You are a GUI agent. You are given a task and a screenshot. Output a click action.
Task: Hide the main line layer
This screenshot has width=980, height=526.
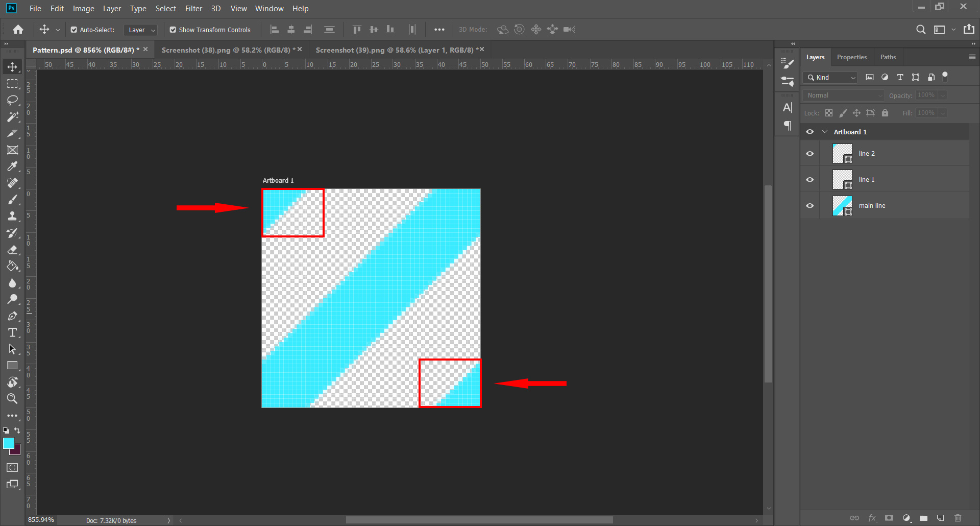pos(810,206)
